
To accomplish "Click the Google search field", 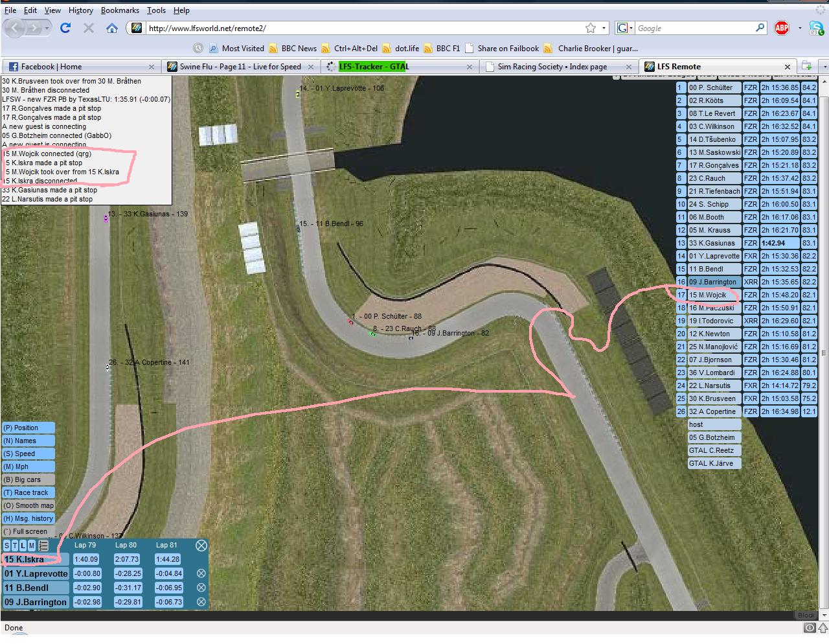I will (x=695, y=28).
